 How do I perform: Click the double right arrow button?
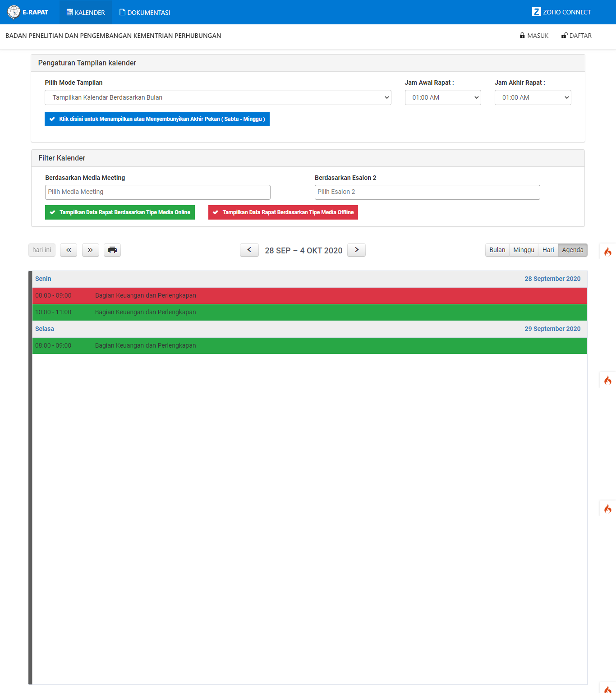coord(90,250)
